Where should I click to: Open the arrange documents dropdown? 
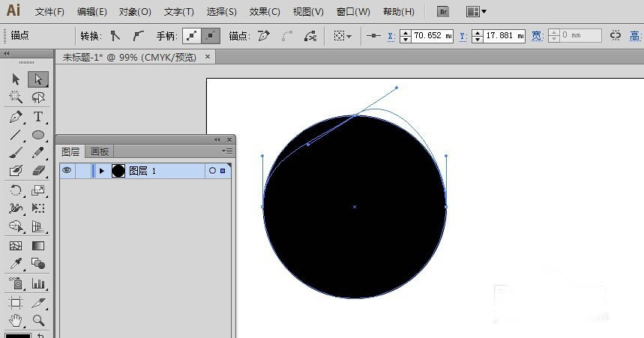tap(476, 12)
